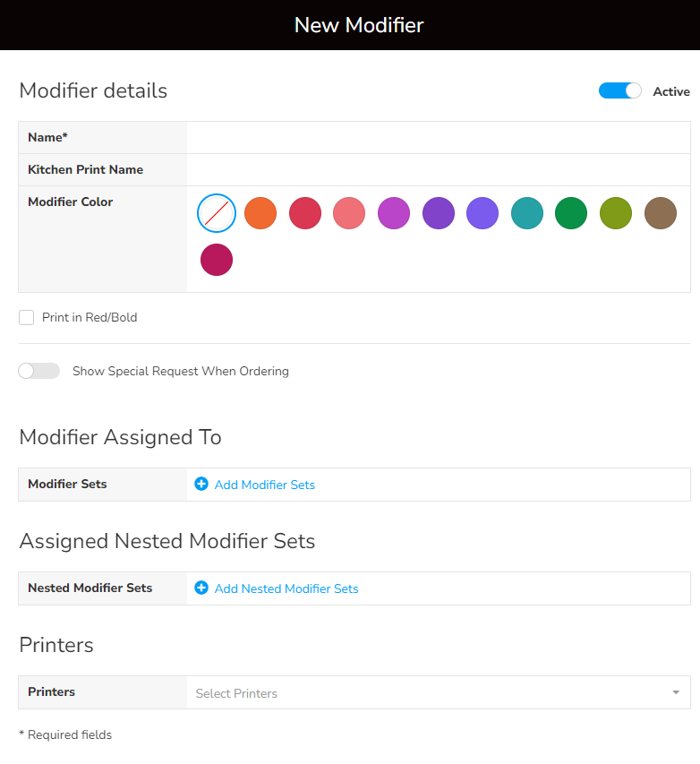Image resolution: width=700 pixels, height=764 pixels.
Task: Enable Show Special Request When Ordering
Action: pos(39,371)
